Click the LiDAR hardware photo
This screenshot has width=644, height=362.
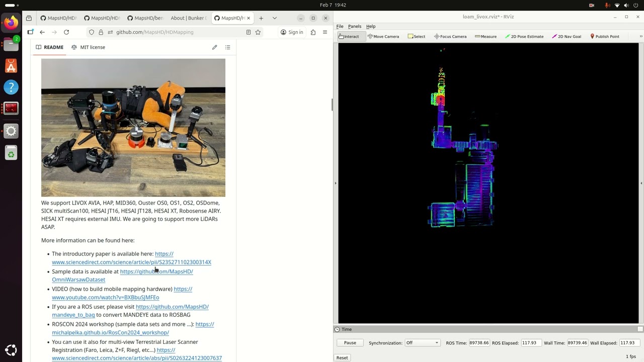coord(133,128)
